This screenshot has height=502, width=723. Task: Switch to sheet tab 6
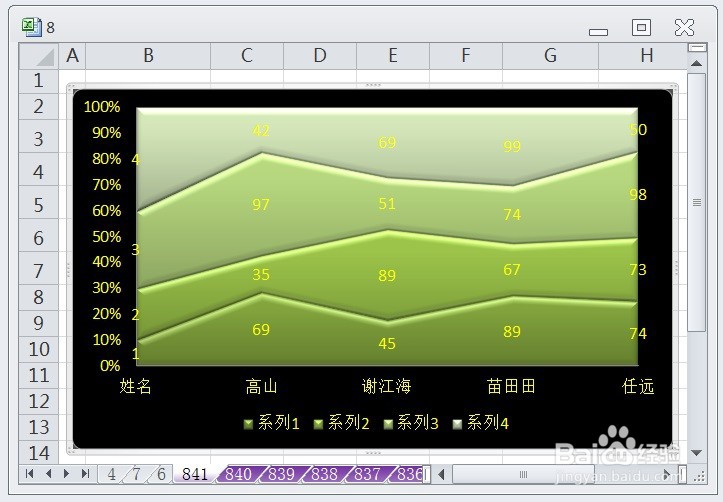point(161,474)
